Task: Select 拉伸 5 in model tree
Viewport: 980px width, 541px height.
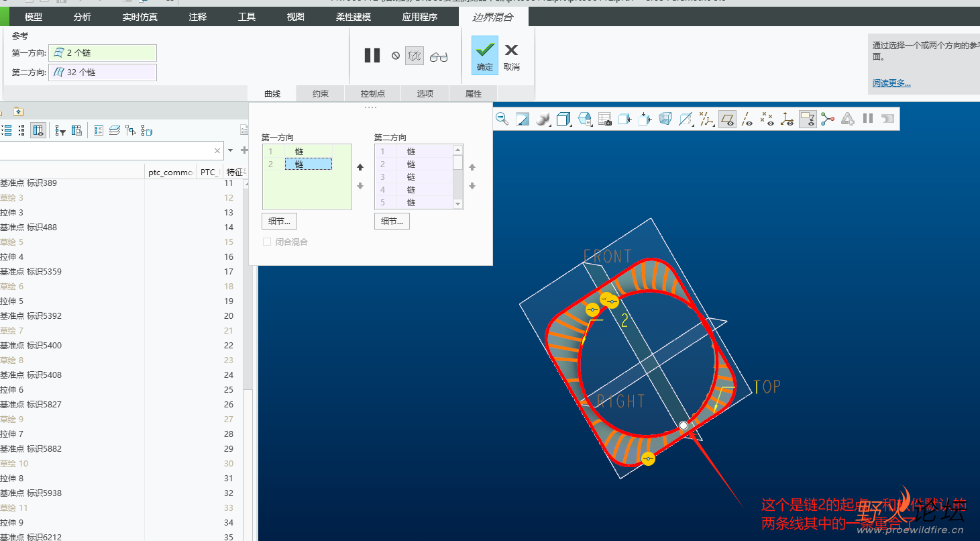Action: pos(11,301)
